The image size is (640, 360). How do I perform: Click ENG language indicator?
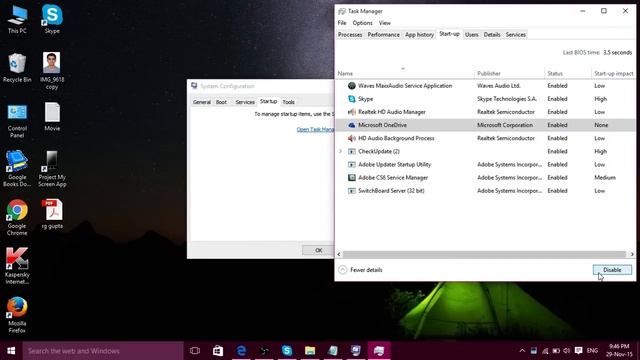592,351
